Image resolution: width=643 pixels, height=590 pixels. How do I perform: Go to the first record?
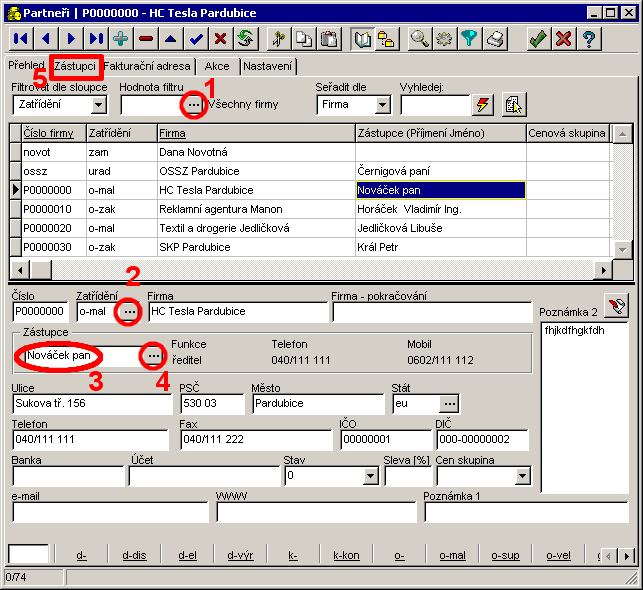[x=21, y=39]
